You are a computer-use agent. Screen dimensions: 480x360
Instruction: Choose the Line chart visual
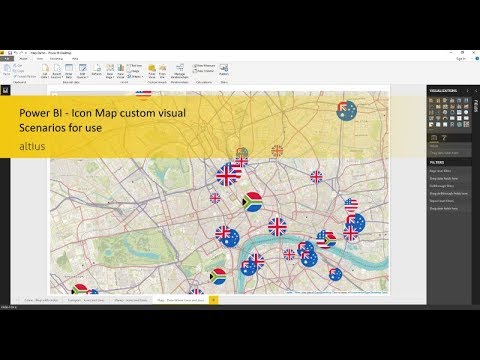pyautogui.click(x=431, y=106)
